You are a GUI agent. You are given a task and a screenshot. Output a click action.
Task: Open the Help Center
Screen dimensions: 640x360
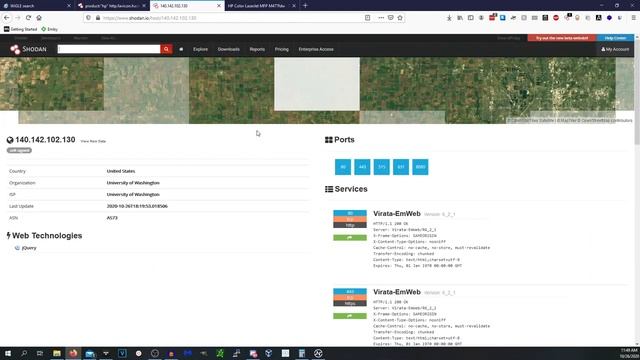click(615, 38)
